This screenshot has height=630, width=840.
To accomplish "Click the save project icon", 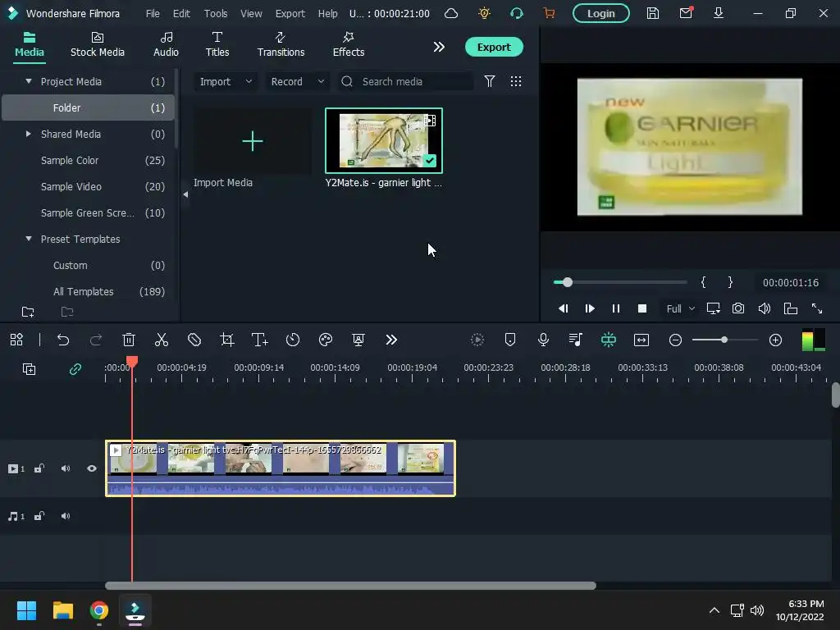I will 652,13.
